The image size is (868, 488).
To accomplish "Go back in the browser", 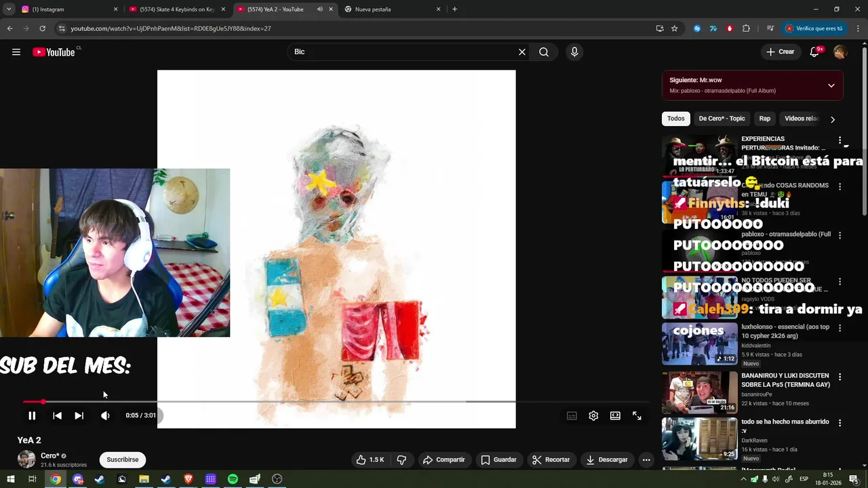I will coord(9,28).
